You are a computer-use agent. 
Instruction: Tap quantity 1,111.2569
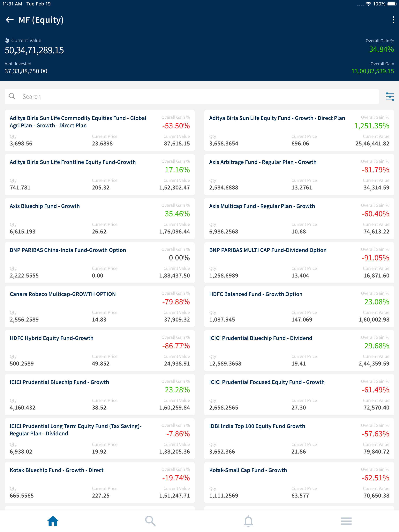[x=224, y=496]
